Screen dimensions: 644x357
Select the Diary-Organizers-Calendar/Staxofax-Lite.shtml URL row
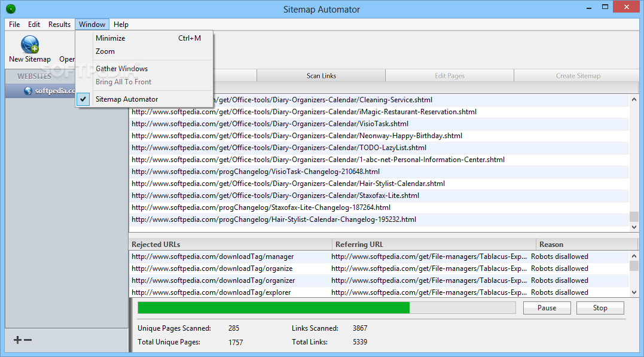[379, 196]
